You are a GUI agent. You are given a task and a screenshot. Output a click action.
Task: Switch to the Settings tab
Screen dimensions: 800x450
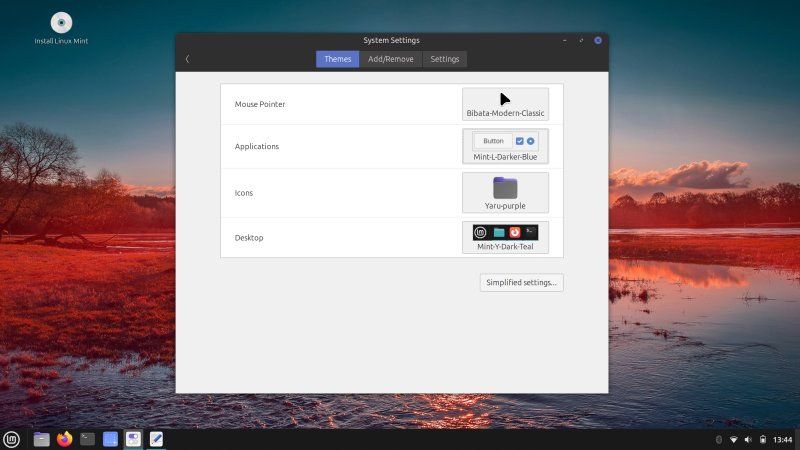444,59
